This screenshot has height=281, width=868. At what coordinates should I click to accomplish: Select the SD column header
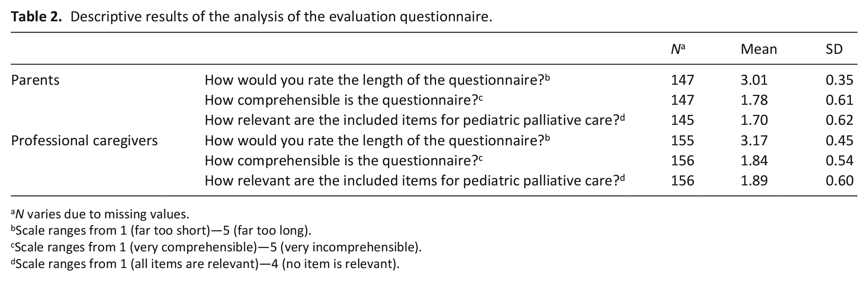(x=834, y=49)
